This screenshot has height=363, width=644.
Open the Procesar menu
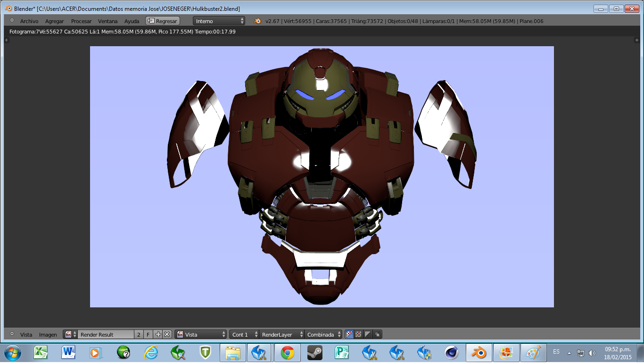click(82, 21)
